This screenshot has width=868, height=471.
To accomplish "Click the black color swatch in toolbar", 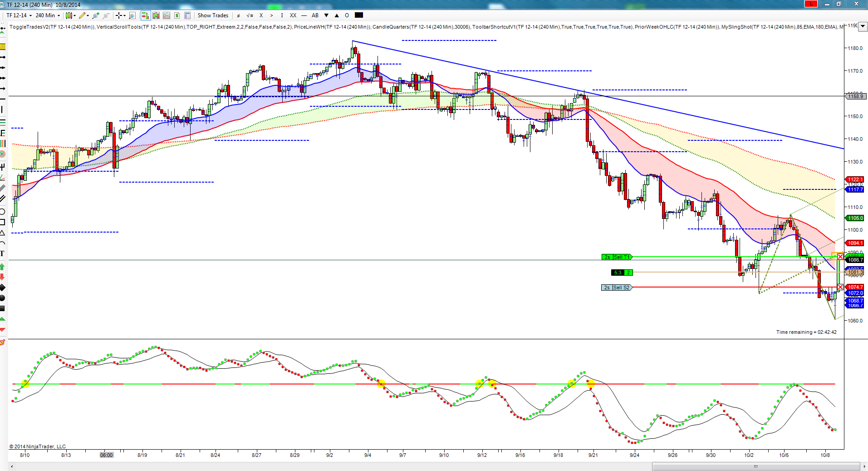I will (x=359, y=15).
